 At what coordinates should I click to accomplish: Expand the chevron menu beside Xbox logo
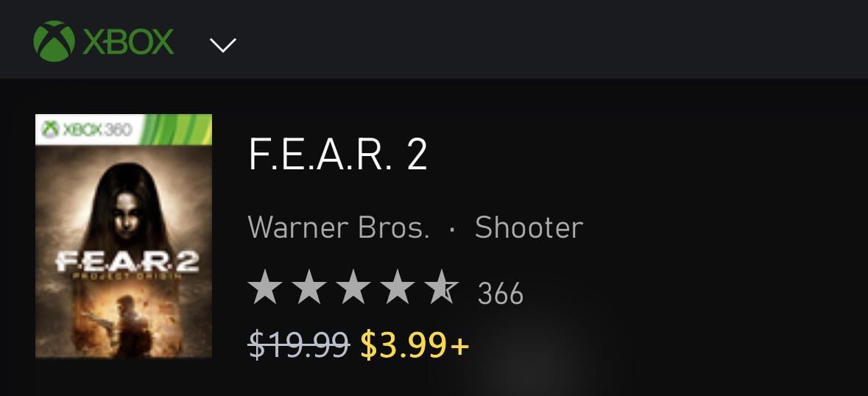222,45
